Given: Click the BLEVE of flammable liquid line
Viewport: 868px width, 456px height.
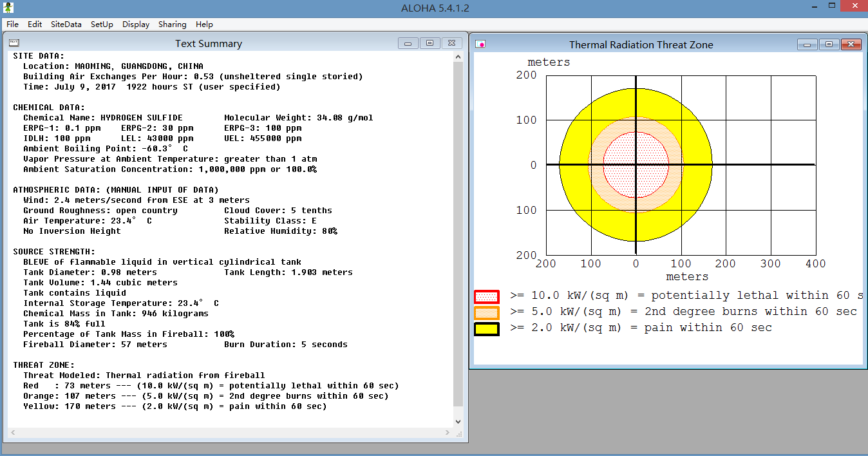Looking at the screenshot, I should point(162,262).
